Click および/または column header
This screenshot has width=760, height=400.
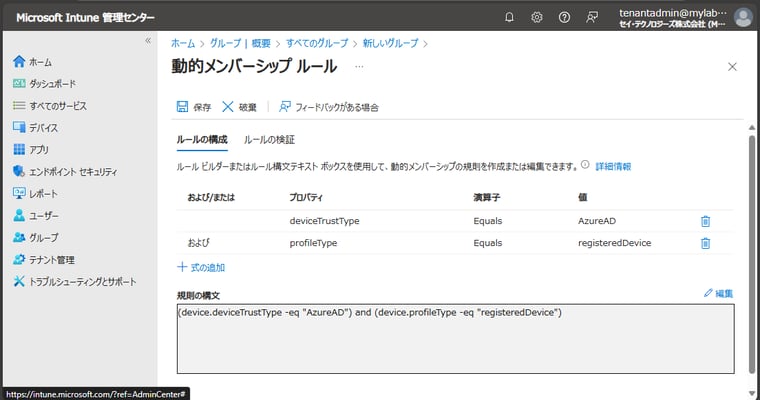point(211,197)
